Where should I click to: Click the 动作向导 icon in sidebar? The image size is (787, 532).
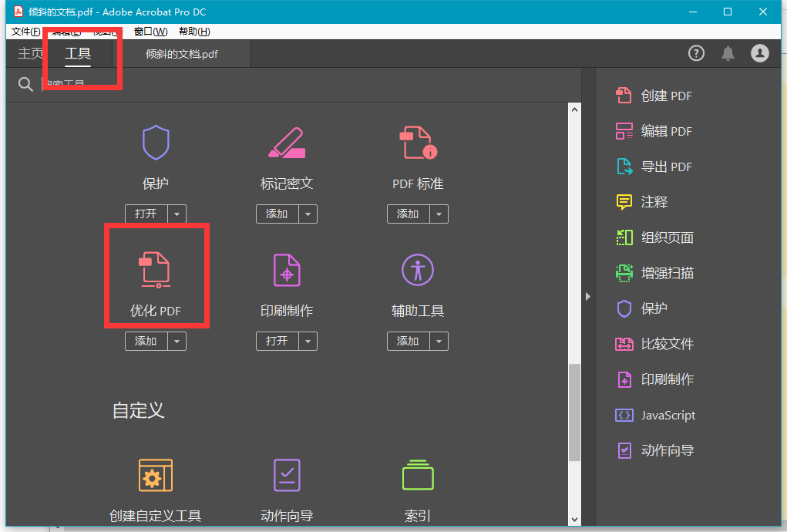tap(624, 450)
